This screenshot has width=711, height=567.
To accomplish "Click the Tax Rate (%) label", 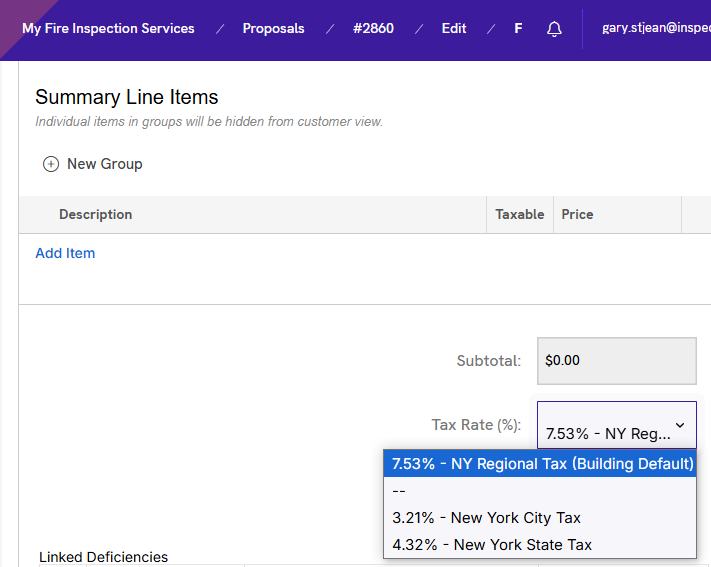I will (x=476, y=425).
